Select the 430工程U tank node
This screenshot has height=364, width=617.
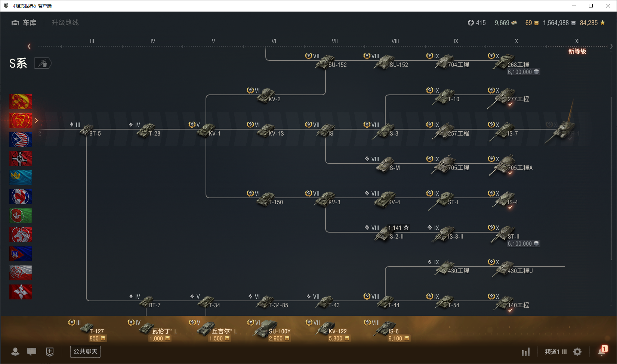[510, 268]
